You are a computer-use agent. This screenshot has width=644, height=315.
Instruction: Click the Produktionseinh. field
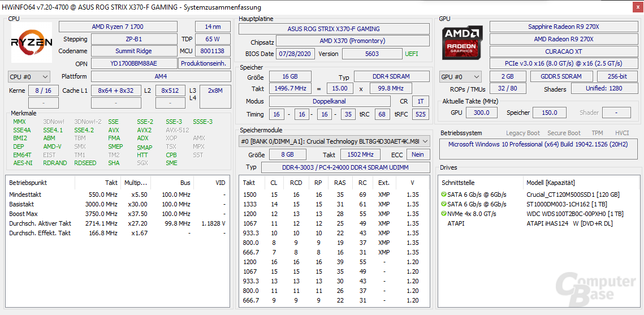(205, 64)
